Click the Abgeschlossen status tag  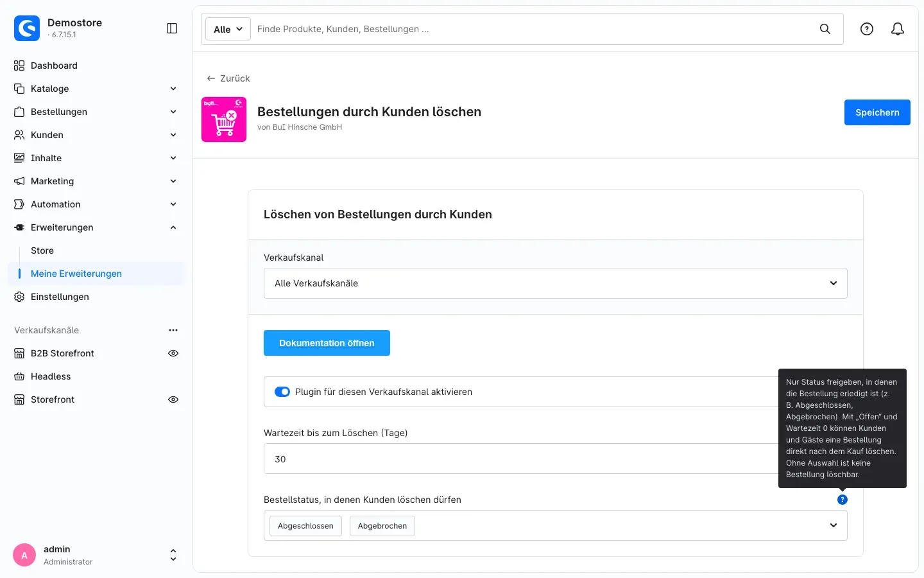(305, 526)
